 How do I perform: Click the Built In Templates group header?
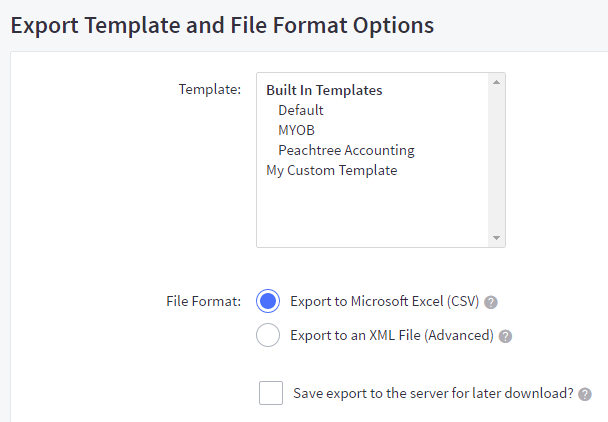324,90
